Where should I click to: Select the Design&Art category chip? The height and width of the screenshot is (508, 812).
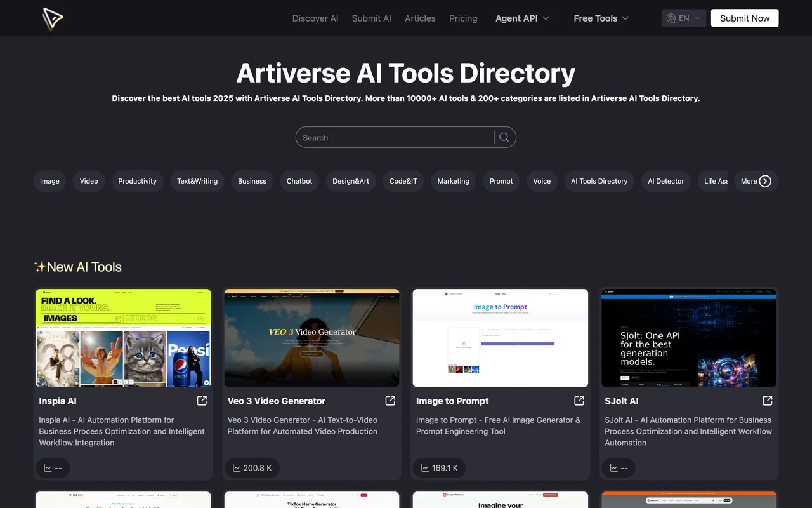click(351, 181)
